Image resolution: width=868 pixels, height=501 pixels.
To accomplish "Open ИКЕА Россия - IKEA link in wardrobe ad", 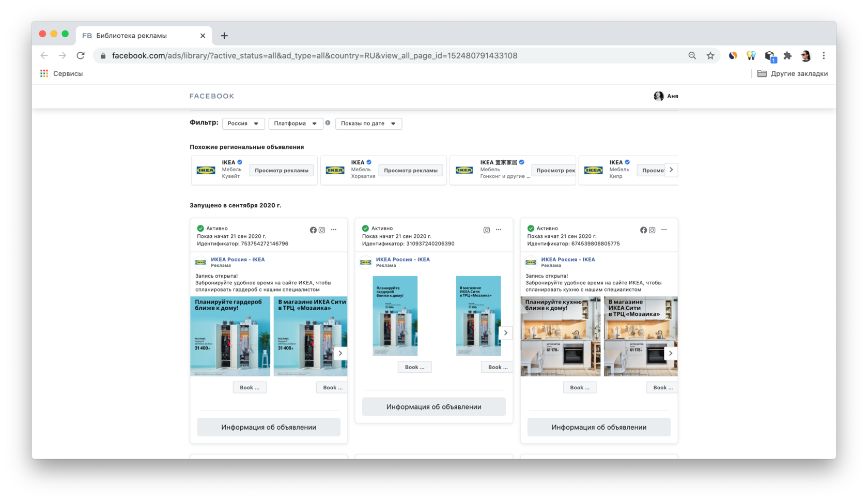I will click(x=238, y=260).
